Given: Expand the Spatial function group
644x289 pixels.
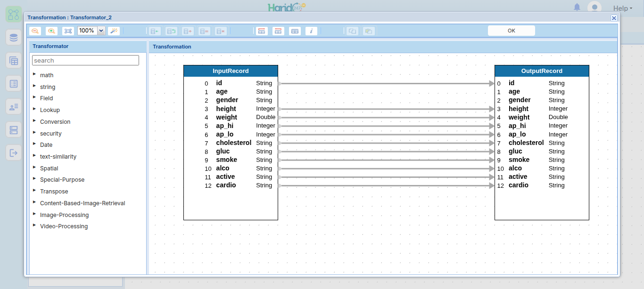Looking at the screenshot, I should tap(35, 168).
